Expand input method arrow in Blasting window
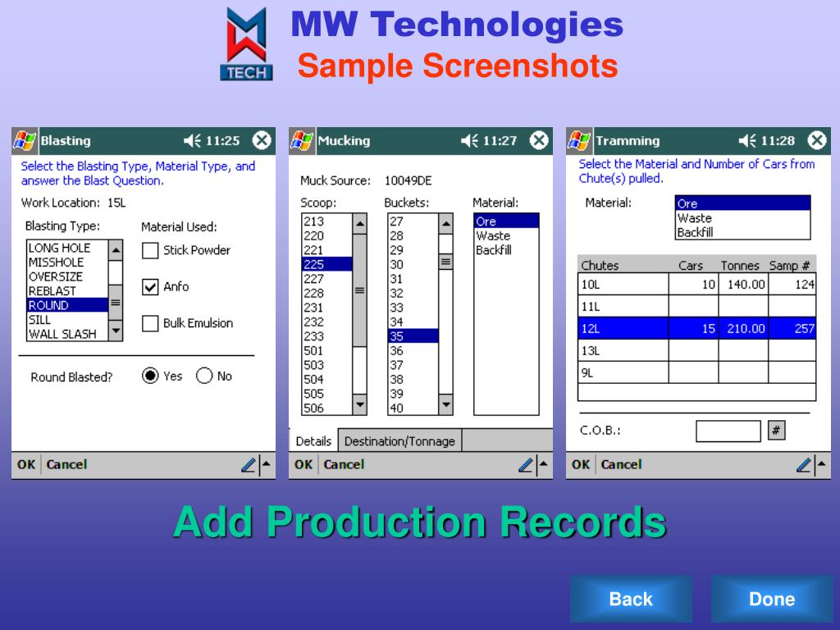840x630 pixels. pos(267,464)
